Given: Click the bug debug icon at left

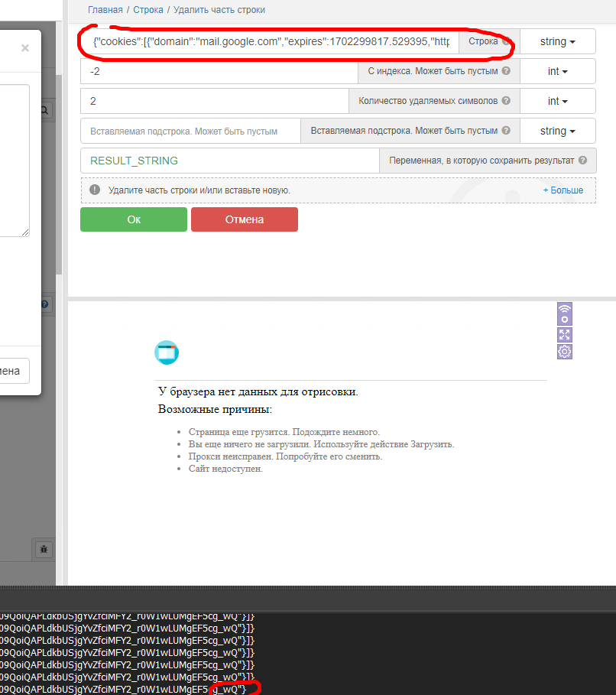Looking at the screenshot, I should pos(44,549).
